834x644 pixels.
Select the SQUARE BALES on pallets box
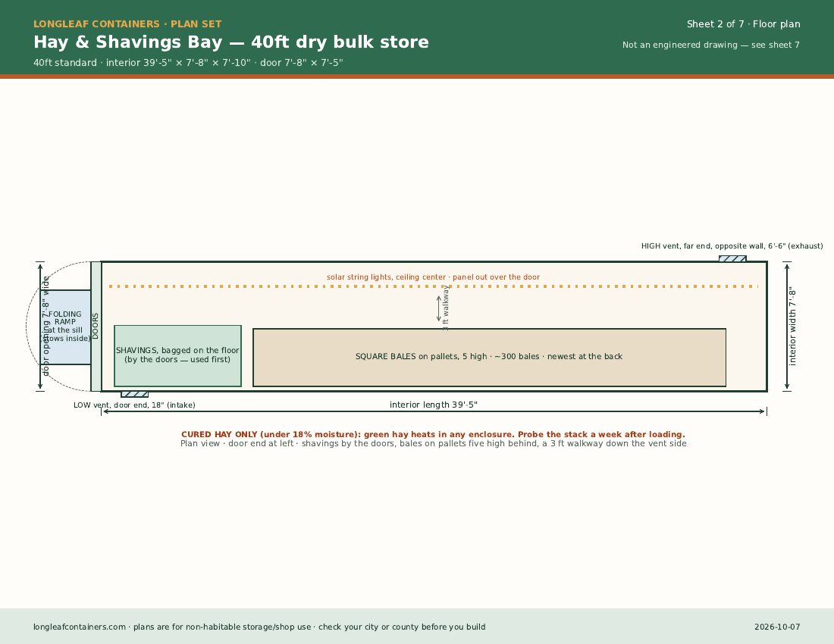pos(489,358)
